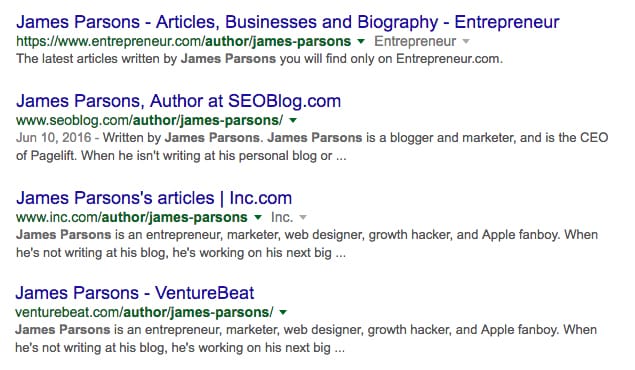This screenshot has height=370, width=635.
Task: Click the VentureBeat result description snippet
Action: coord(306,338)
